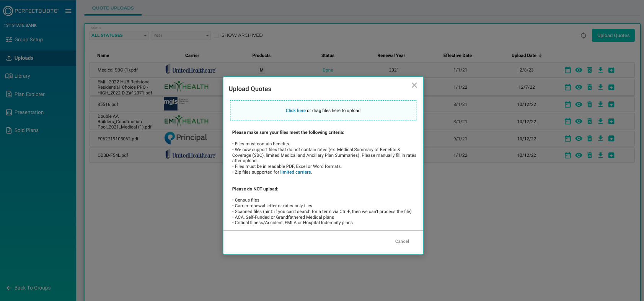Image resolution: width=644 pixels, height=301 pixels.
Task: Download the F062719105062.pdf file
Action: [x=600, y=138]
